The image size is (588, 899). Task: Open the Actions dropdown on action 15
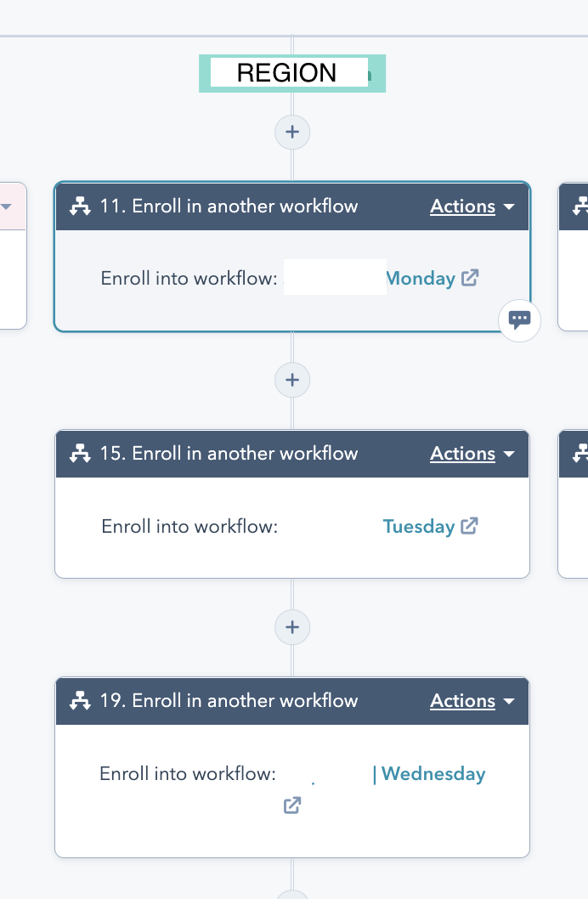[x=472, y=454]
